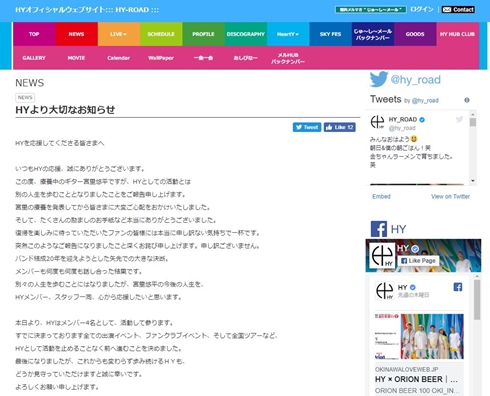This screenshot has width=490, height=396.
Task: Open the HY HUB CLUB page
Action: [457, 34]
